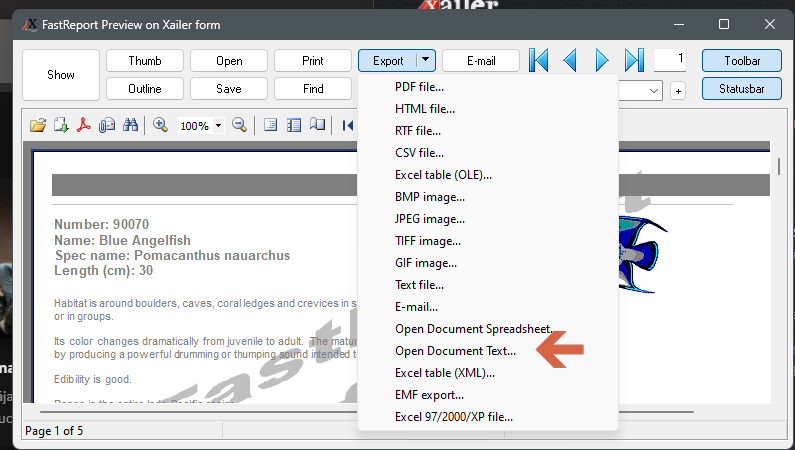The height and width of the screenshot is (450, 795).
Task: Maximize the FastReport Preview window
Action: [724, 24]
